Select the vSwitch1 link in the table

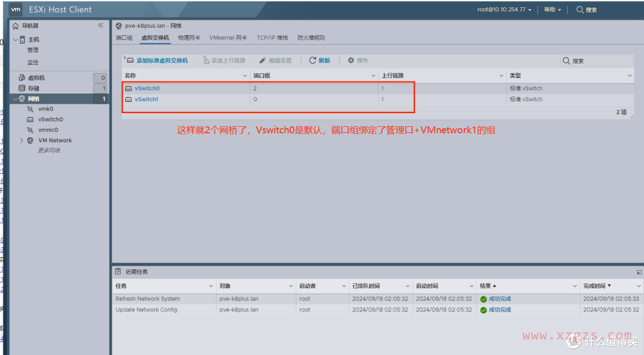[147, 99]
